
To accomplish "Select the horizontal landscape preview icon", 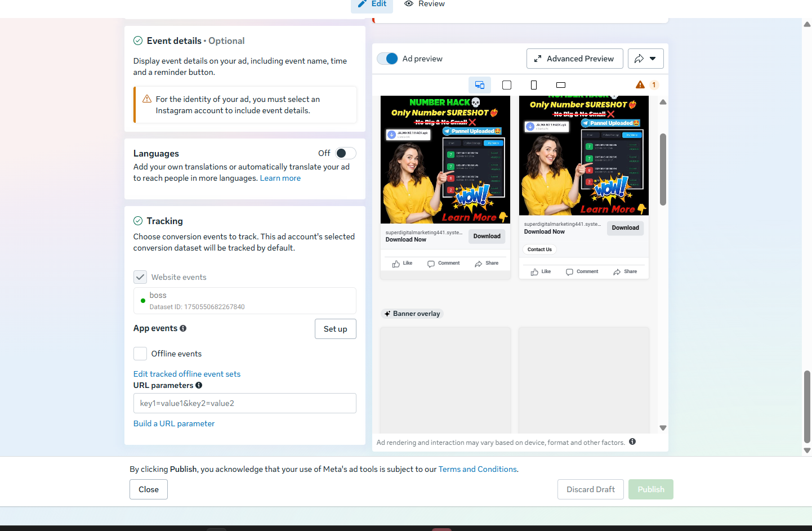I will coord(561,85).
